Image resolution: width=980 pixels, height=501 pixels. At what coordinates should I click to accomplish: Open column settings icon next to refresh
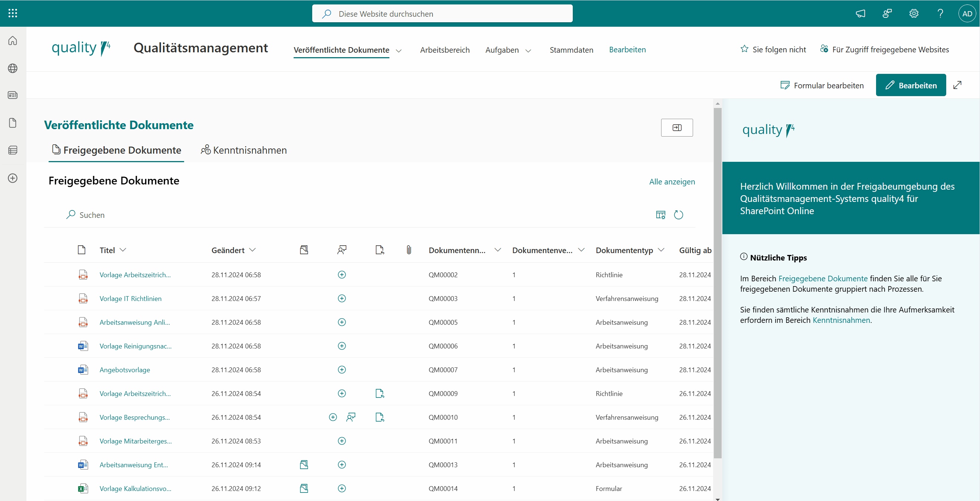click(660, 215)
